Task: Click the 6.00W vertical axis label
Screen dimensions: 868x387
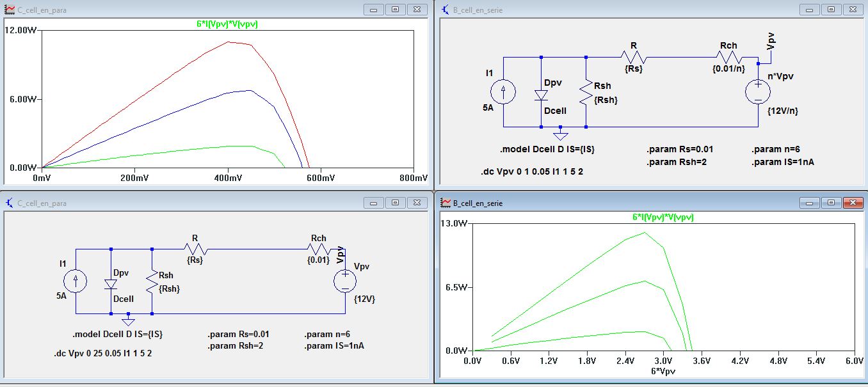Action: click(x=22, y=99)
